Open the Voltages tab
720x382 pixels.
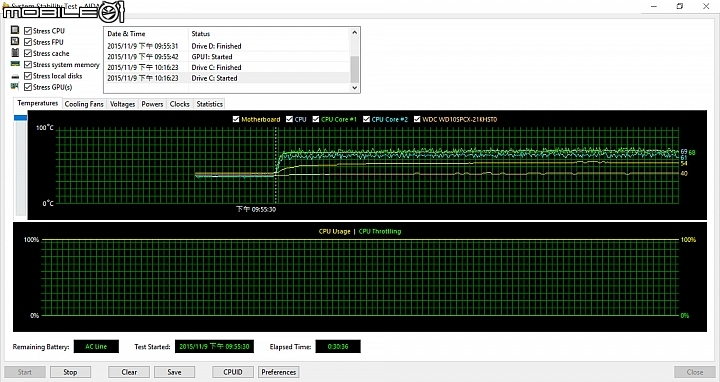[123, 104]
